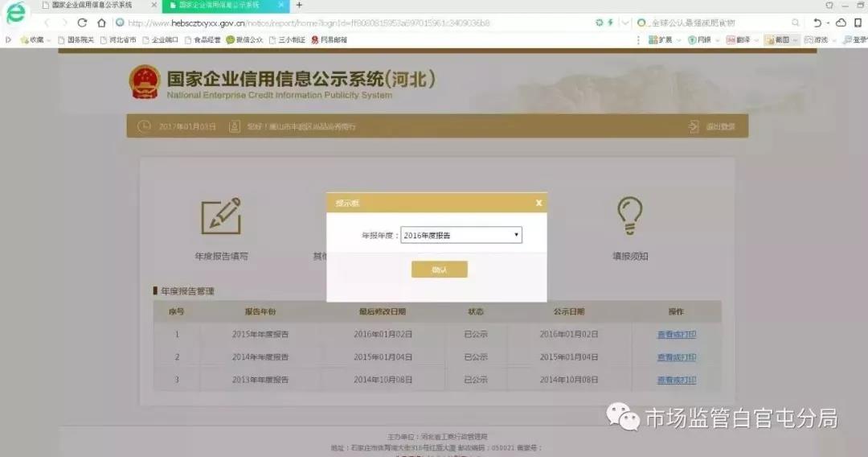868x457 pixels.
Task: Expand the 年报年度 year dropdown
Action: 461,235
